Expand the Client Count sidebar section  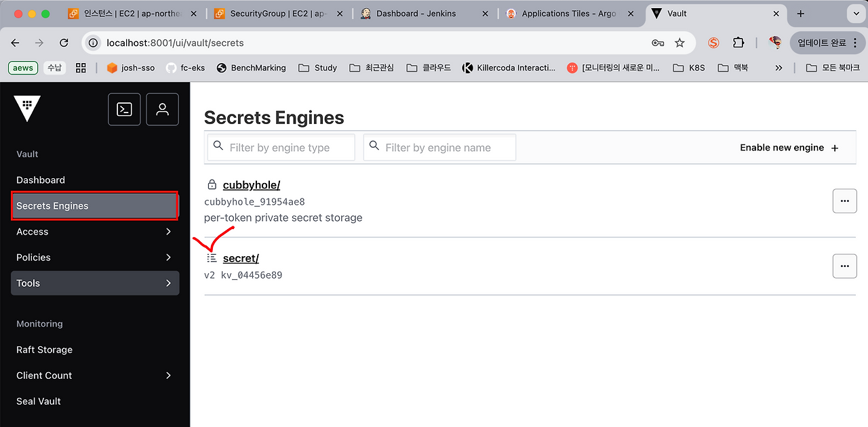(x=95, y=375)
